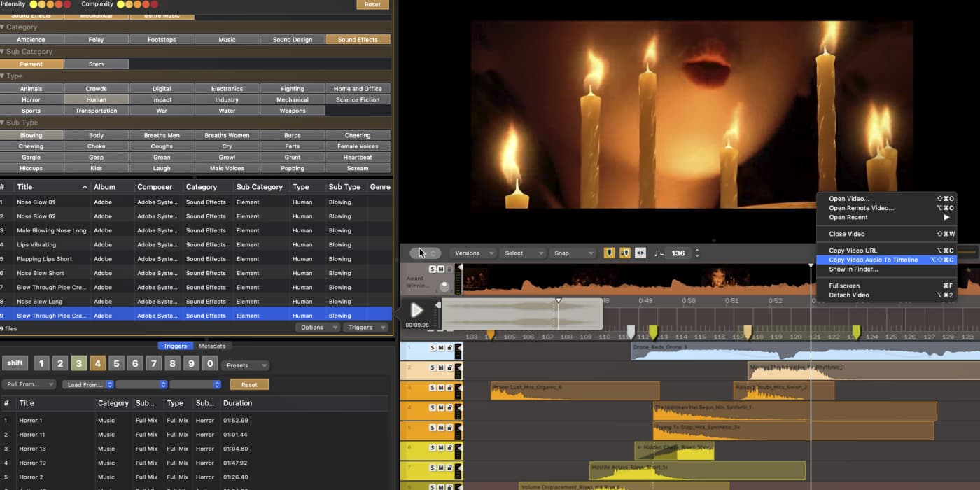Open the Presets dropdown
This screenshot has height=490, width=980.
coord(245,365)
